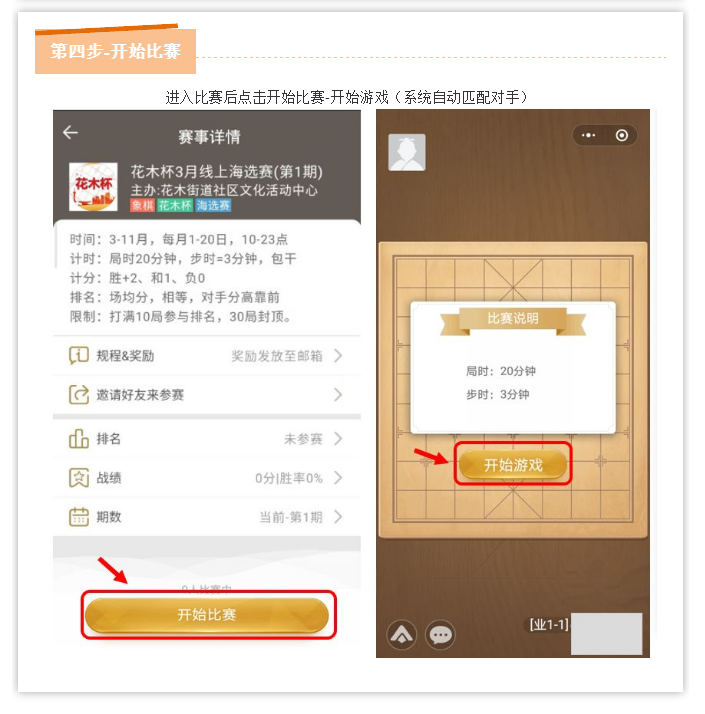Open mini-program three-dot menu
Viewport: 705px width, 714px height.
coord(588,135)
